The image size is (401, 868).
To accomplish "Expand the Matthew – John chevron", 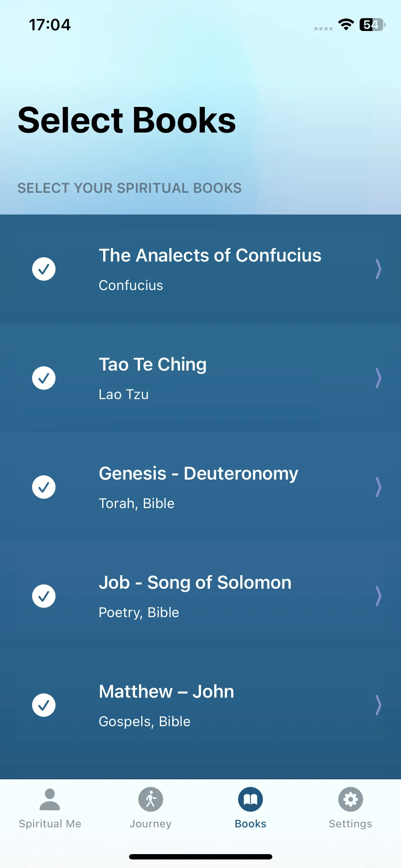I will 379,705.
